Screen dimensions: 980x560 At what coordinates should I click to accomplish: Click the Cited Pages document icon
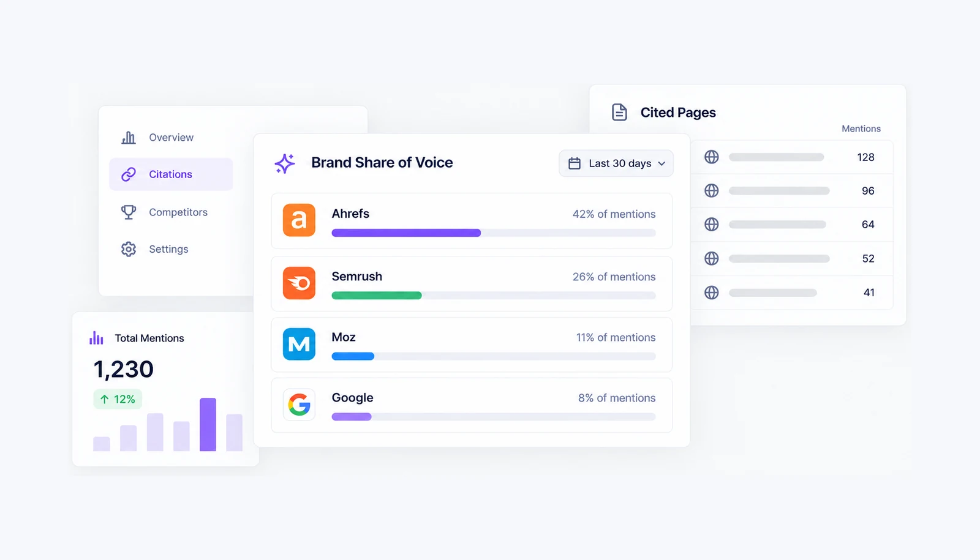(x=619, y=112)
